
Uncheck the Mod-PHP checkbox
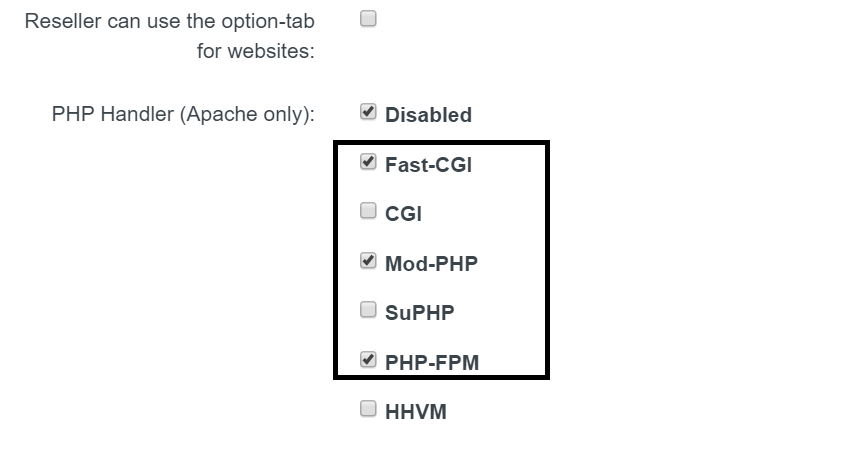(368, 261)
